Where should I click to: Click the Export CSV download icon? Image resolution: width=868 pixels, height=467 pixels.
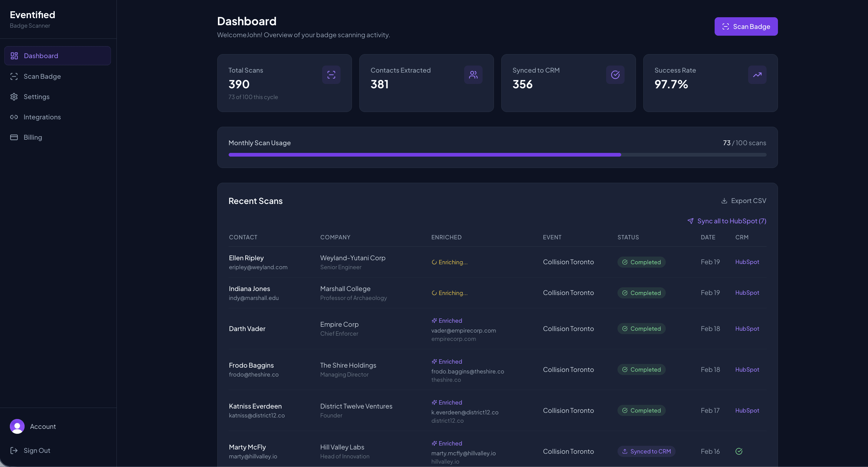click(724, 201)
